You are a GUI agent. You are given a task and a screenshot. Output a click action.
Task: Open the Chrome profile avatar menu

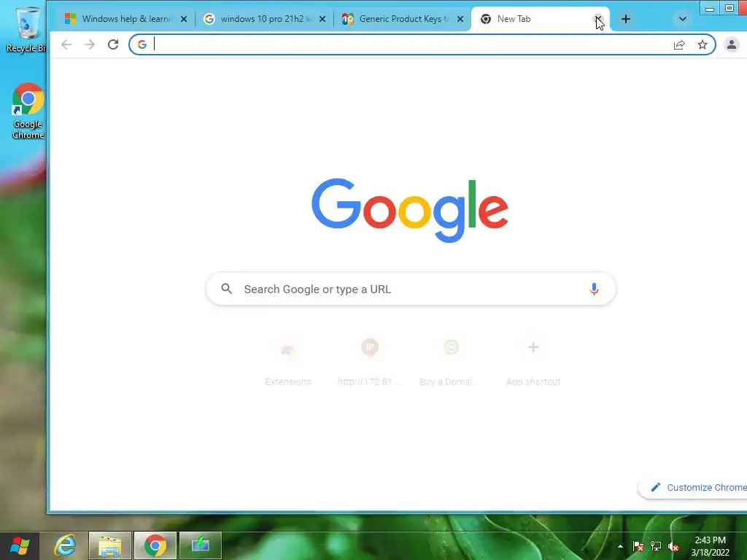tap(731, 44)
